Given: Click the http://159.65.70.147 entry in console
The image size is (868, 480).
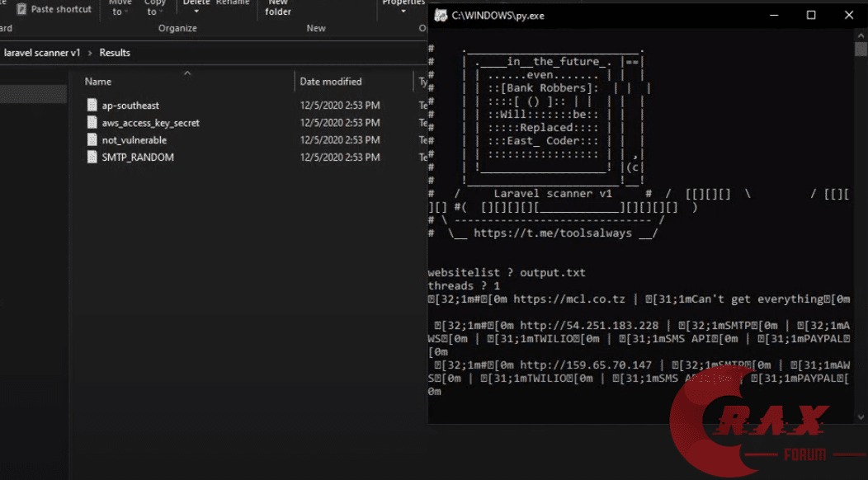Looking at the screenshot, I should 586,365.
